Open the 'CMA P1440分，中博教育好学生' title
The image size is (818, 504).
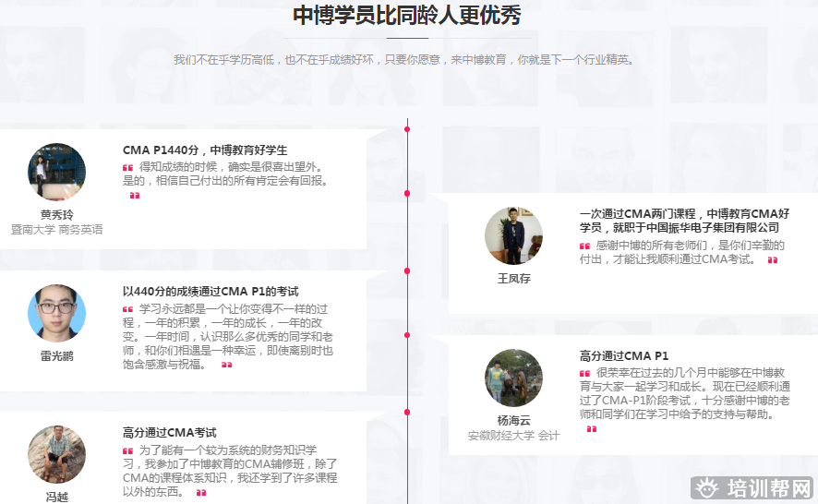pos(205,150)
